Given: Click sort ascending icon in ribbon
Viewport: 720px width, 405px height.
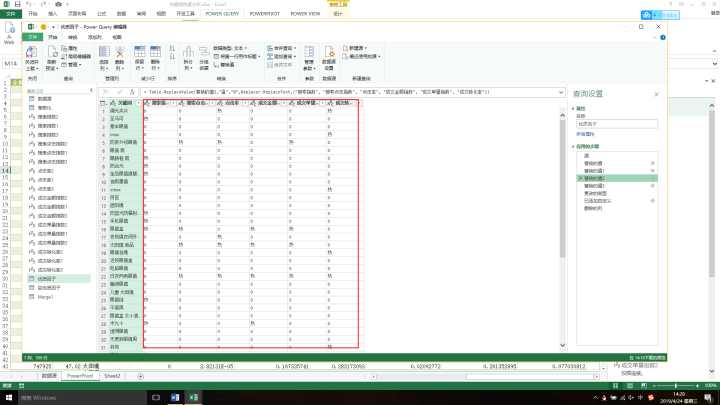Looking at the screenshot, I should 172,48.
